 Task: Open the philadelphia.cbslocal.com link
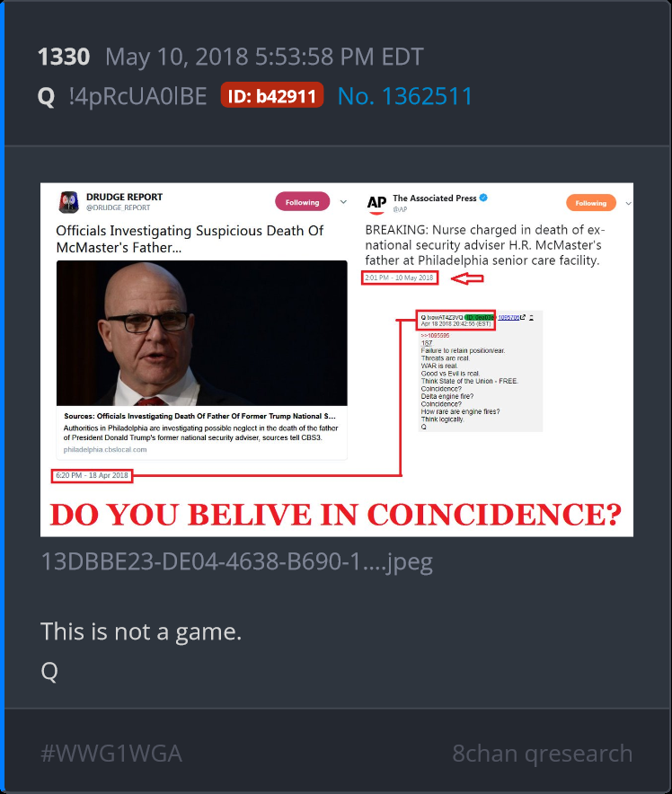coord(105,450)
